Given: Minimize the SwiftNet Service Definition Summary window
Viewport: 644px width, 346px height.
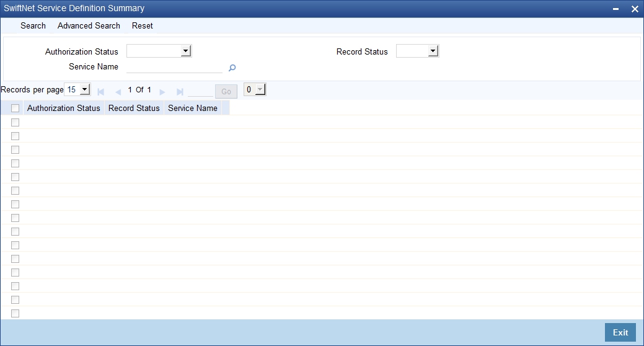Looking at the screenshot, I should (x=615, y=9).
